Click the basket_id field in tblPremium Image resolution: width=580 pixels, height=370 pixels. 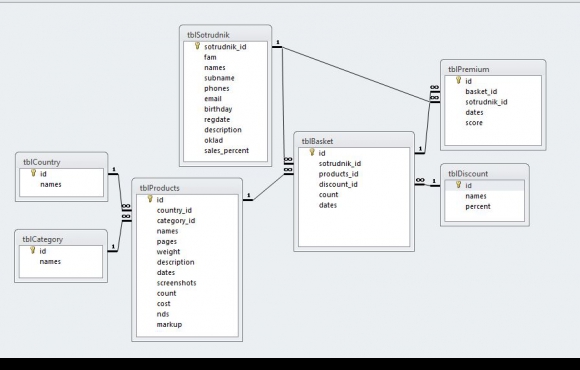click(x=481, y=91)
